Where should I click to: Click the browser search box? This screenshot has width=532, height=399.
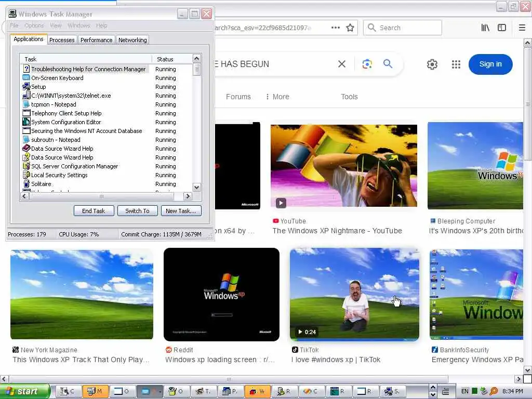tap(403, 28)
